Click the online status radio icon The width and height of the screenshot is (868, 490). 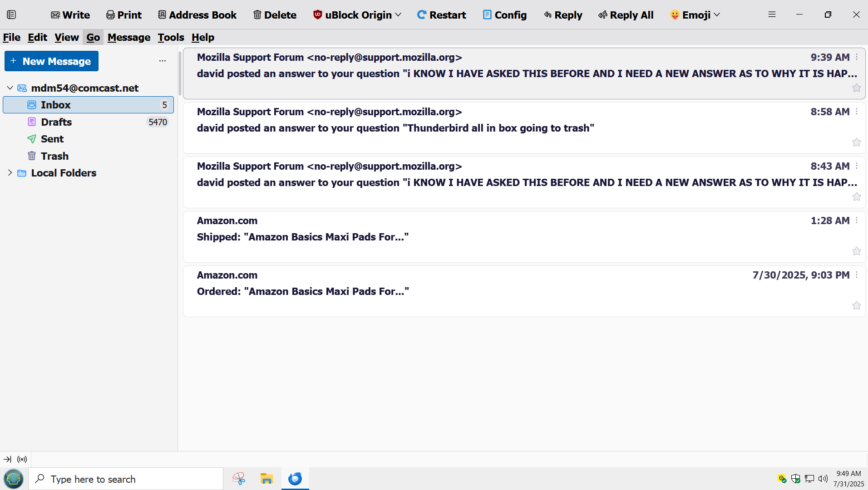click(x=22, y=459)
